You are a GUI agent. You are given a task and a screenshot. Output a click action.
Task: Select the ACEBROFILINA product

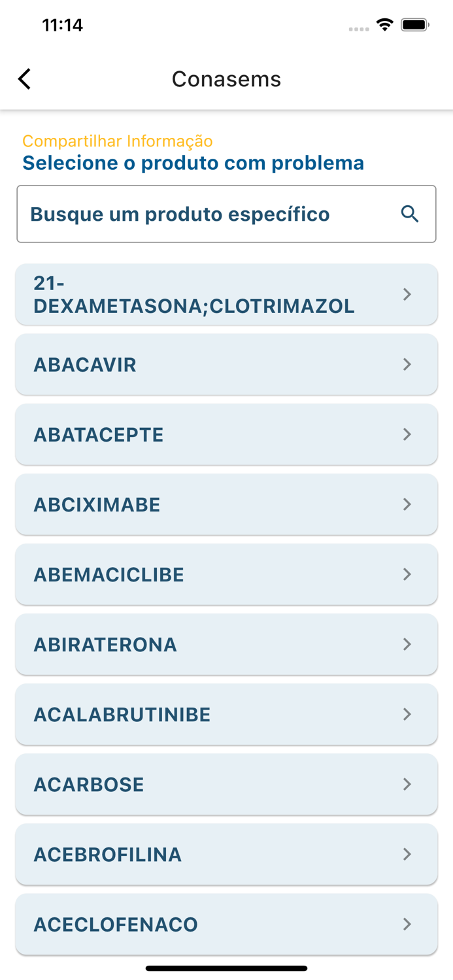(226, 854)
